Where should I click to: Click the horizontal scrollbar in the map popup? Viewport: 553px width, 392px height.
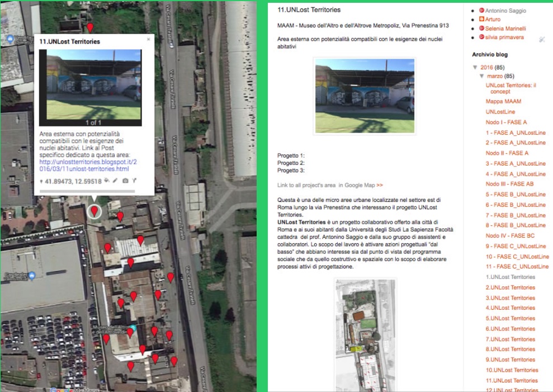click(87, 191)
